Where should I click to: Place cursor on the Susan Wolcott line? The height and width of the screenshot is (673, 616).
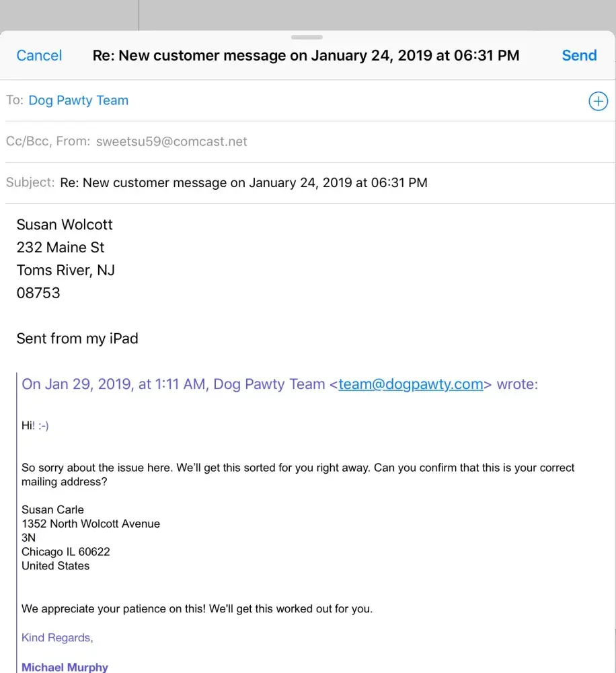(65, 225)
